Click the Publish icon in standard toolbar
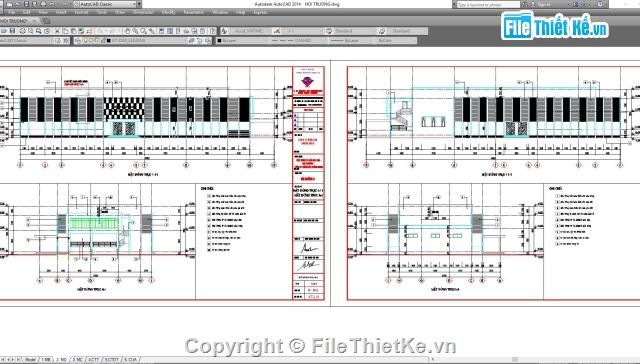This screenshot has width=640, height=364. coord(39,31)
